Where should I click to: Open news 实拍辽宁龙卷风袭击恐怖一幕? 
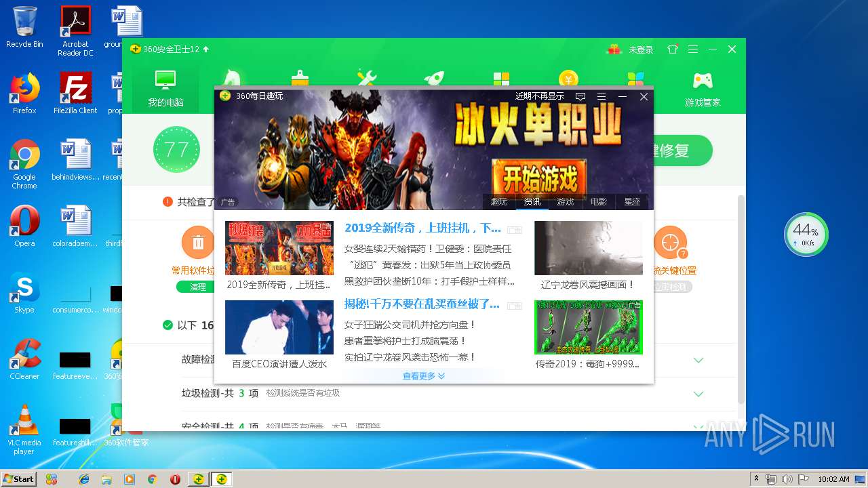pyautogui.click(x=410, y=357)
